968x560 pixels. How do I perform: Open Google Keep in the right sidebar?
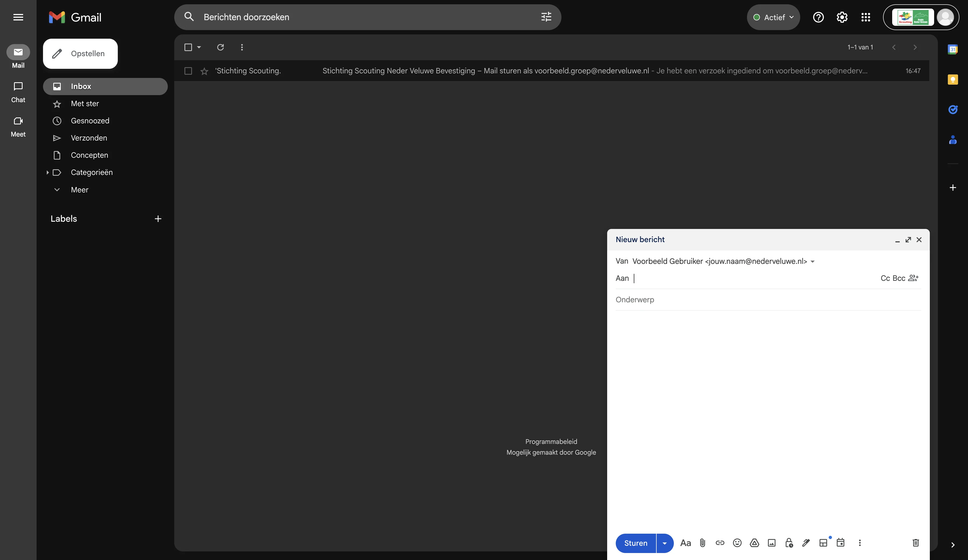[953, 80]
